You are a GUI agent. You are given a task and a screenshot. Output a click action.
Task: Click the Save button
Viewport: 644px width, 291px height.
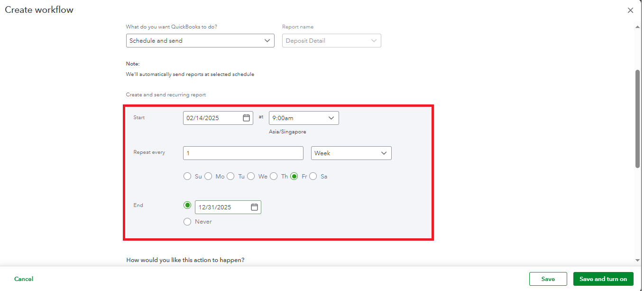[x=548, y=279]
